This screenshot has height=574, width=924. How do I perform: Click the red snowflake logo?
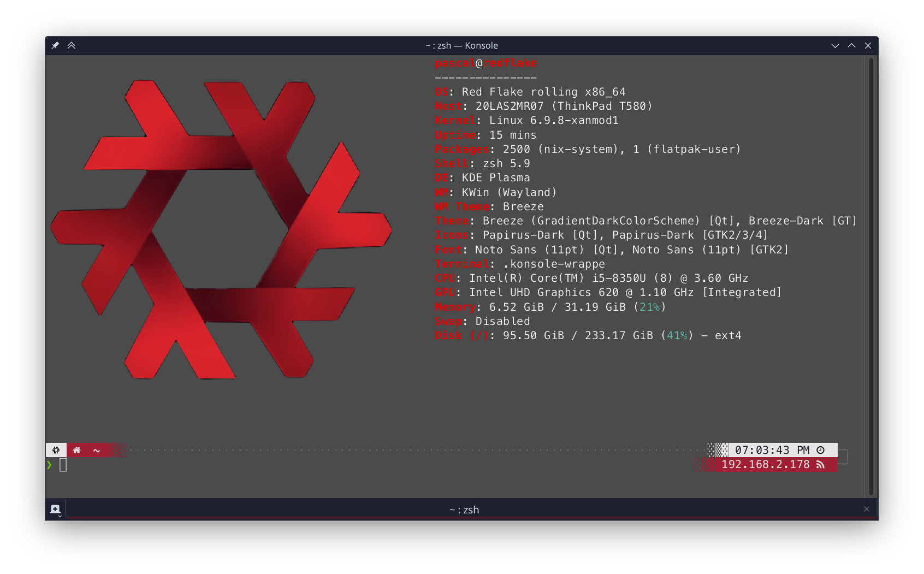pyautogui.click(x=221, y=229)
